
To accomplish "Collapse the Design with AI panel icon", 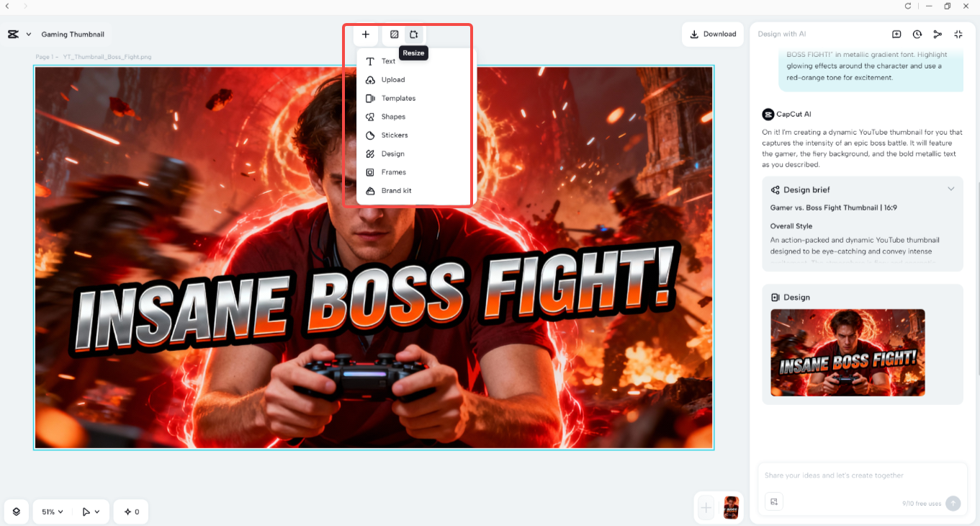I will click(958, 34).
